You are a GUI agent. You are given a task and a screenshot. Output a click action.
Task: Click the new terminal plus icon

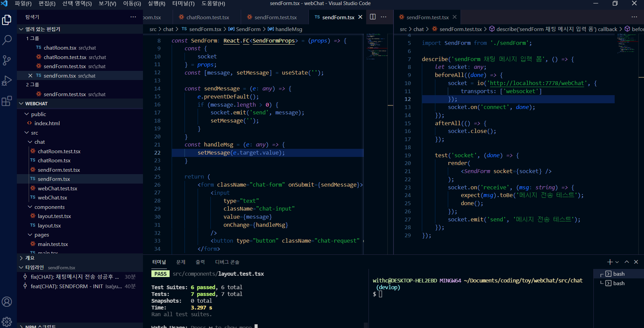tap(610, 262)
